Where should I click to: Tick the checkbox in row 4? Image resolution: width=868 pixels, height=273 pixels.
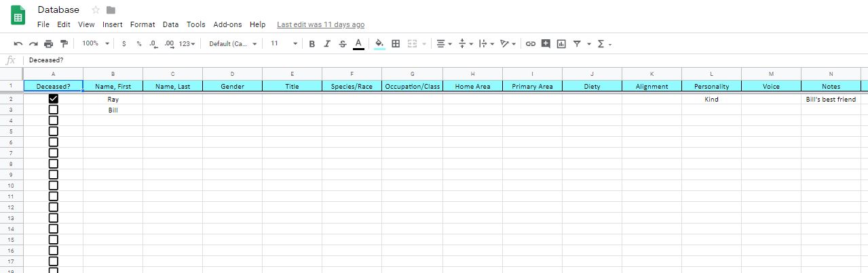(54, 121)
